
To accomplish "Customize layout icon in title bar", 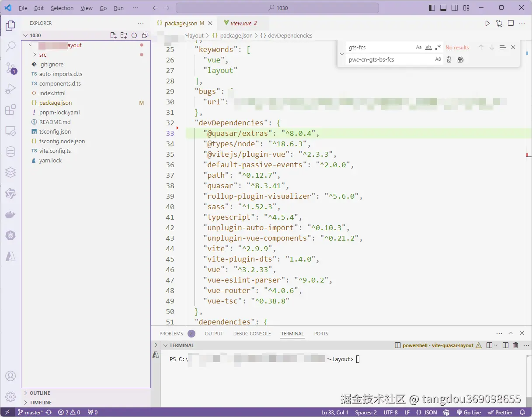I will [466, 8].
